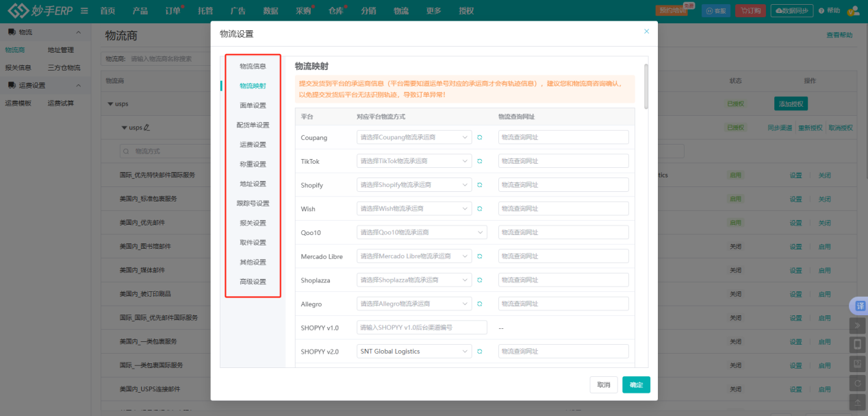Viewport: 868px width, 416px height.
Task: Open the TikTok carrier dropdown
Action: [414, 161]
